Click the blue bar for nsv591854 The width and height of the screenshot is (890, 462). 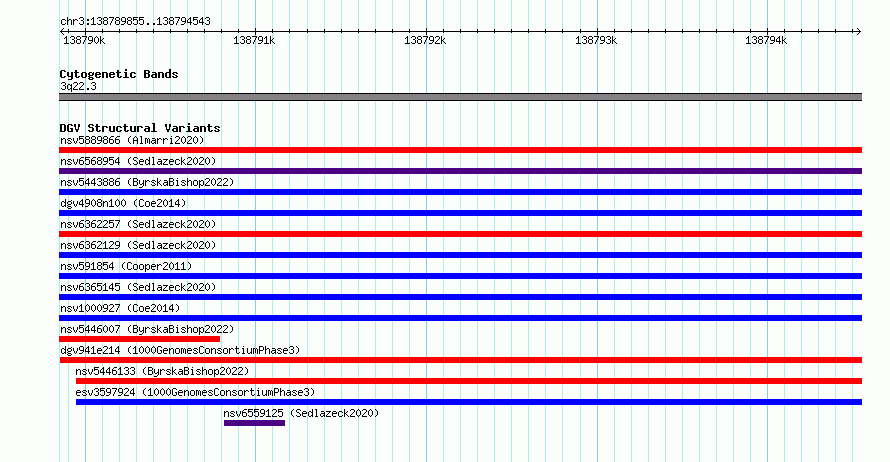pyautogui.click(x=460, y=276)
